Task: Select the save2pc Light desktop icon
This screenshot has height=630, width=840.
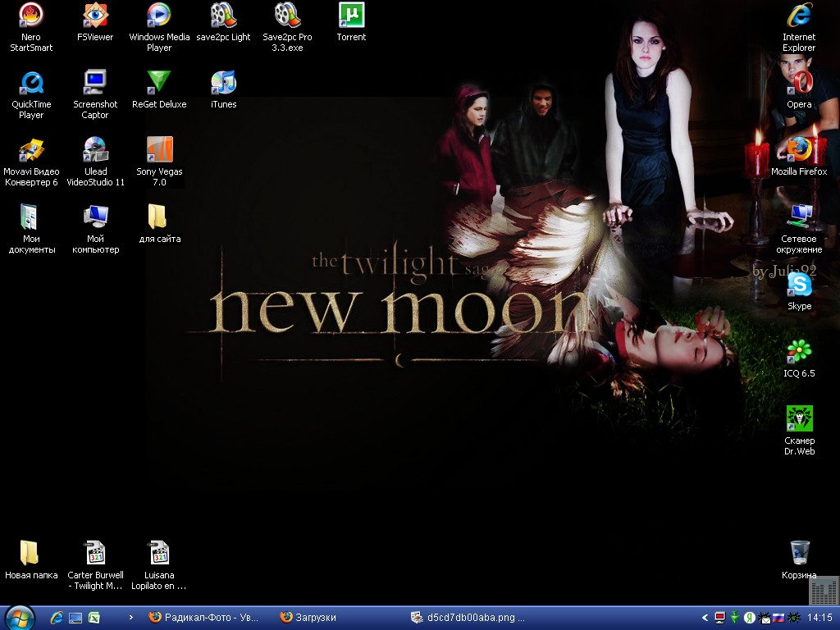Action: point(223,22)
